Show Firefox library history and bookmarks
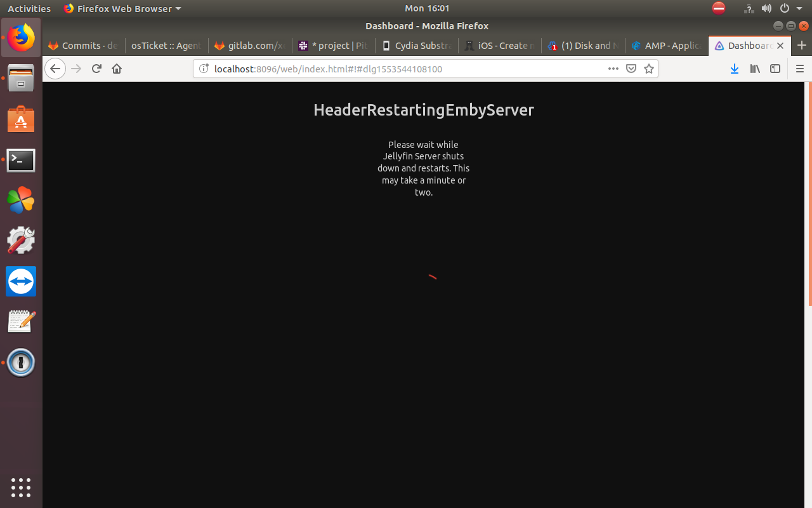 755,69
